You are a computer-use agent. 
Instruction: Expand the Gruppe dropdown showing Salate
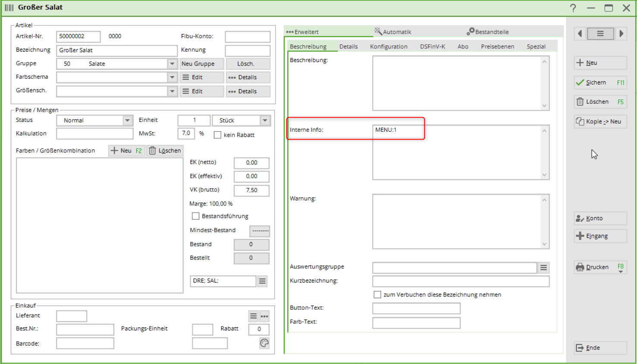(172, 64)
